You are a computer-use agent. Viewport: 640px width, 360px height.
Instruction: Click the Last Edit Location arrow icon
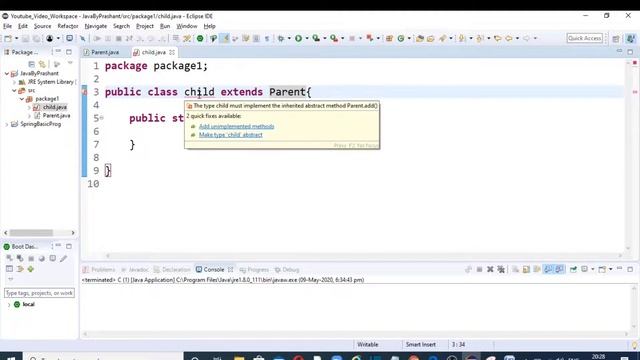click(498, 38)
